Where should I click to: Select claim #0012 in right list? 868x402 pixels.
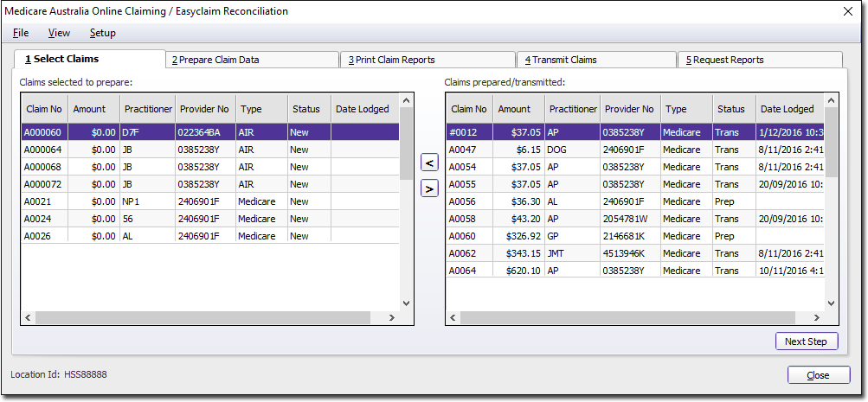tap(635, 132)
